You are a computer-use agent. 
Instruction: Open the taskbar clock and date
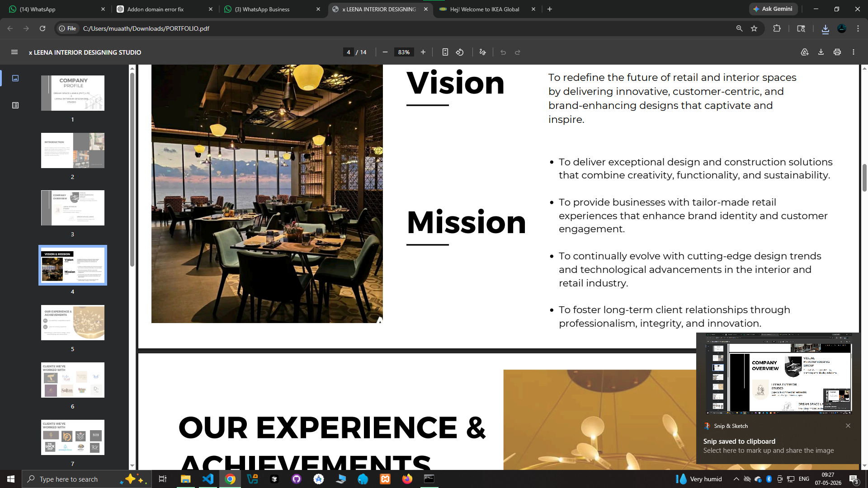828,479
